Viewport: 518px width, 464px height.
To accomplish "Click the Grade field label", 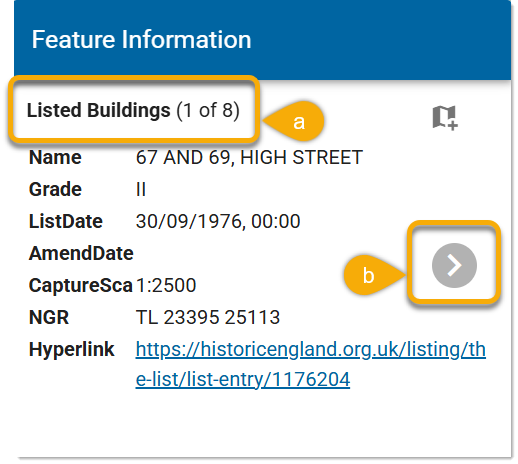I will coord(55,189).
